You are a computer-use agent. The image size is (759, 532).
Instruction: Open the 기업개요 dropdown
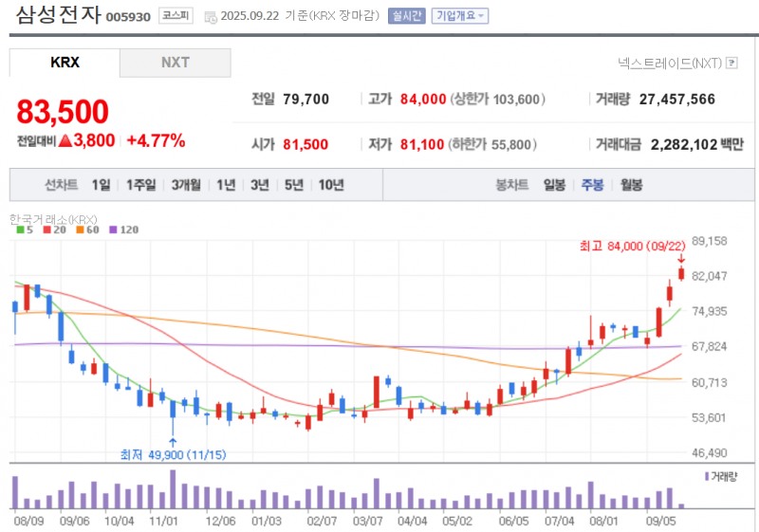460,16
